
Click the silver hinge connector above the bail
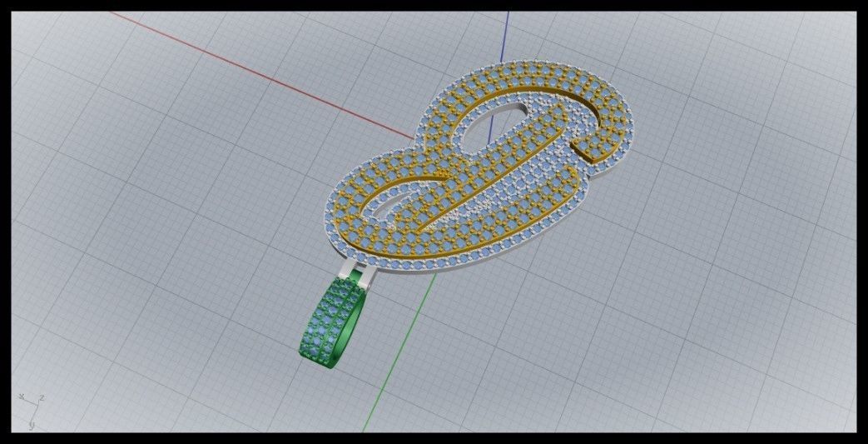[357, 273]
